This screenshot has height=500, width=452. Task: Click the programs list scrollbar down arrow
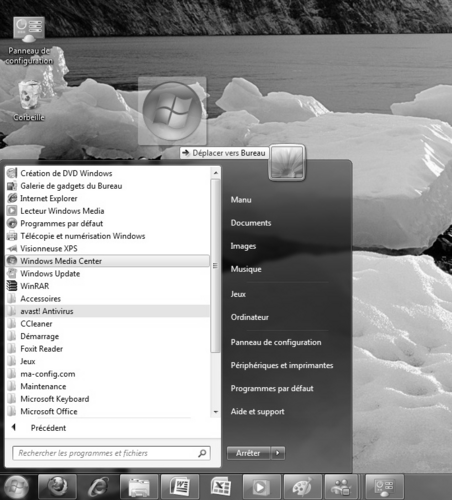(x=216, y=412)
